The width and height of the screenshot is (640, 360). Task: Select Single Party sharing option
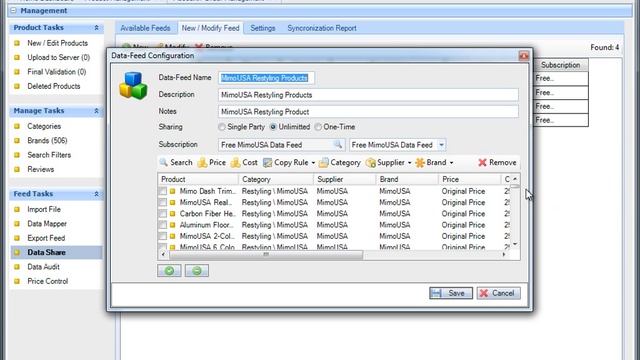point(222,127)
